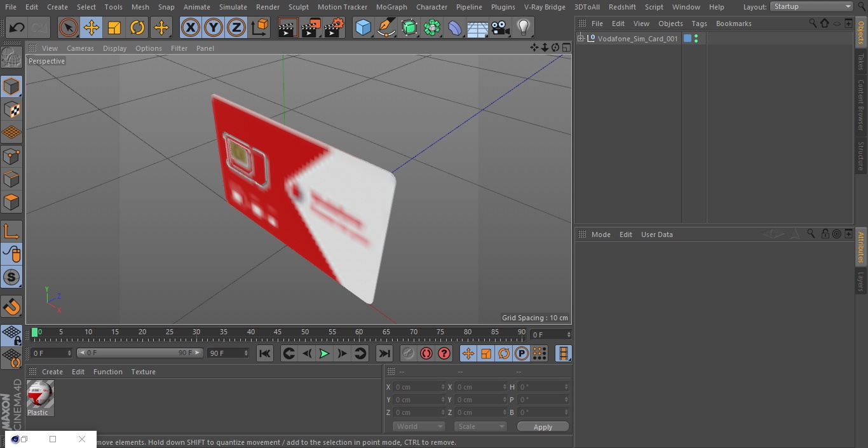Toggle Autokeying button
Screen dimensions: 868x448
(426, 353)
